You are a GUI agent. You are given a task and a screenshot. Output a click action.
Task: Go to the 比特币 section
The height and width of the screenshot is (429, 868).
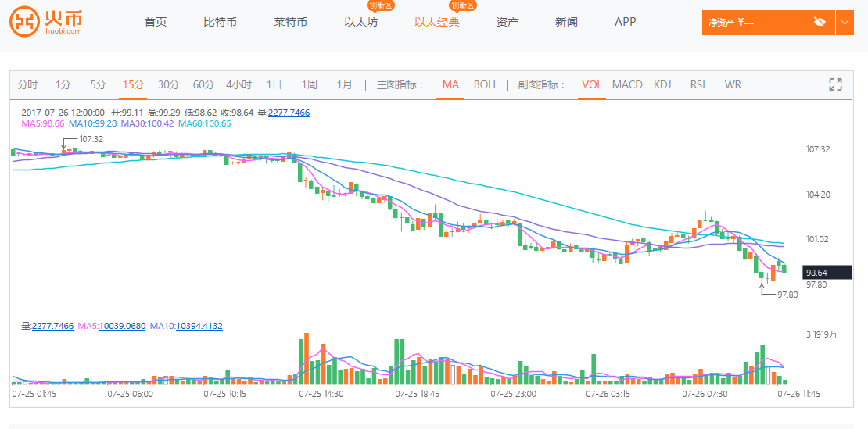pyautogui.click(x=220, y=22)
